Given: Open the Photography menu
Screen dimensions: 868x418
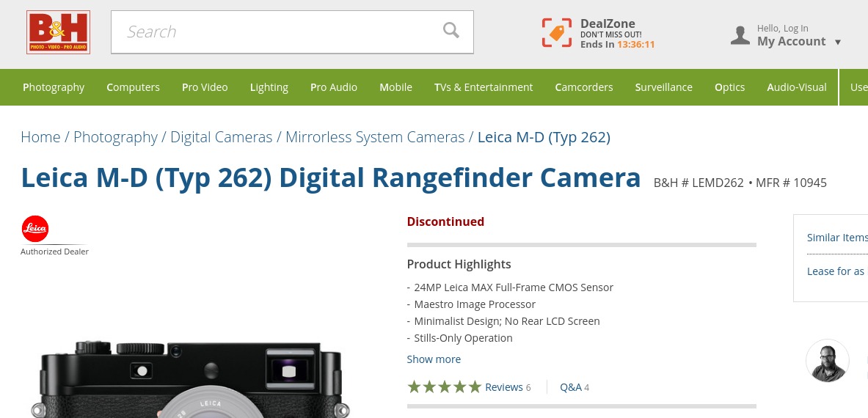Looking at the screenshot, I should [54, 87].
